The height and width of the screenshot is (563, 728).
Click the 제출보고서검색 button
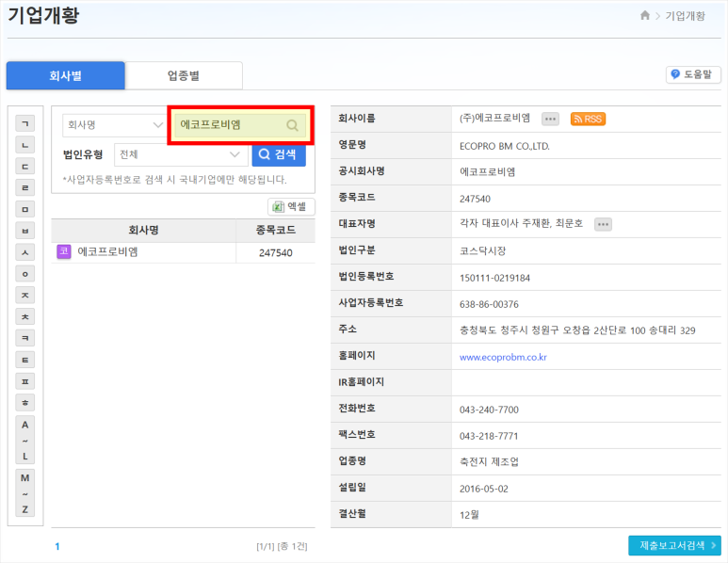click(x=674, y=545)
